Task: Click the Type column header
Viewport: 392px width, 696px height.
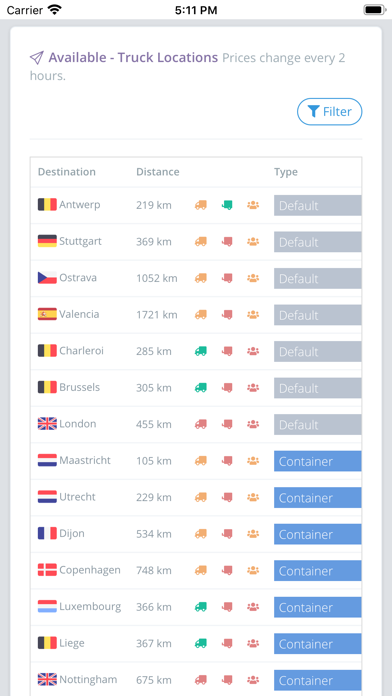Action: point(286,172)
